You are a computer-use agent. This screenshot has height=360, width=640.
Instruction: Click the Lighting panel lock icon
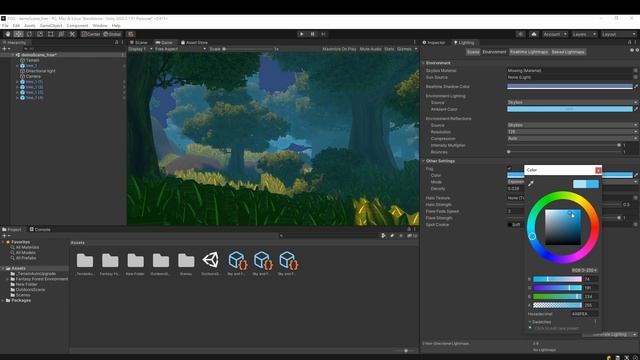pos(629,42)
